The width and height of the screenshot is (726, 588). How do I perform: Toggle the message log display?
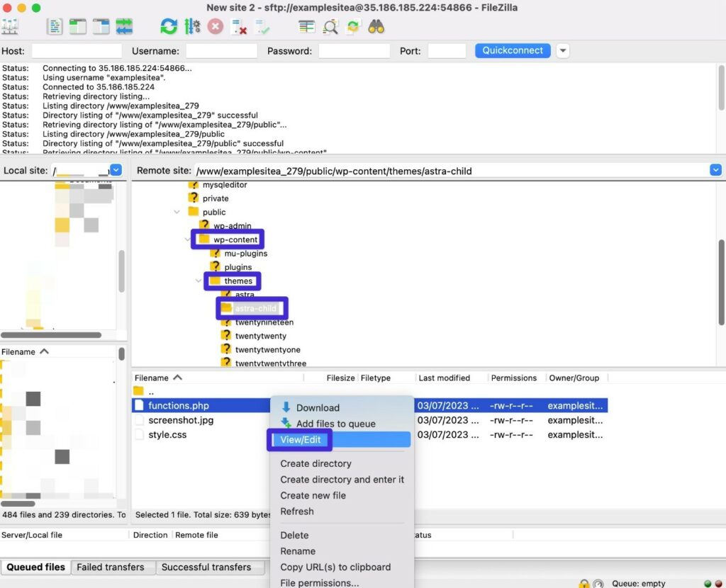pyautogui.click(x=55, y=26)
